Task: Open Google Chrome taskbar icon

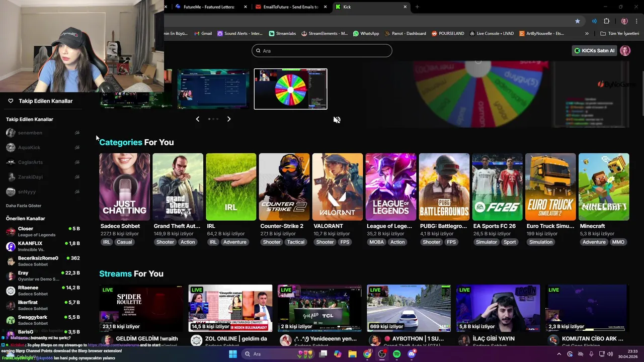Action: click(x=367, y=354)
